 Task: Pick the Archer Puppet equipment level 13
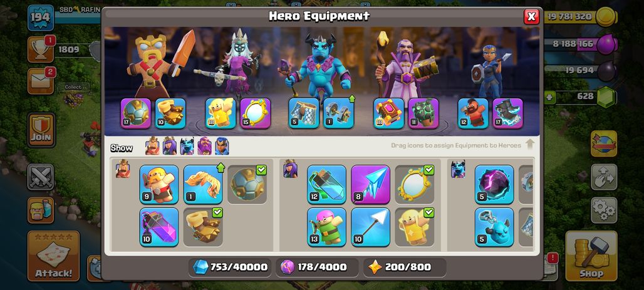326,227
